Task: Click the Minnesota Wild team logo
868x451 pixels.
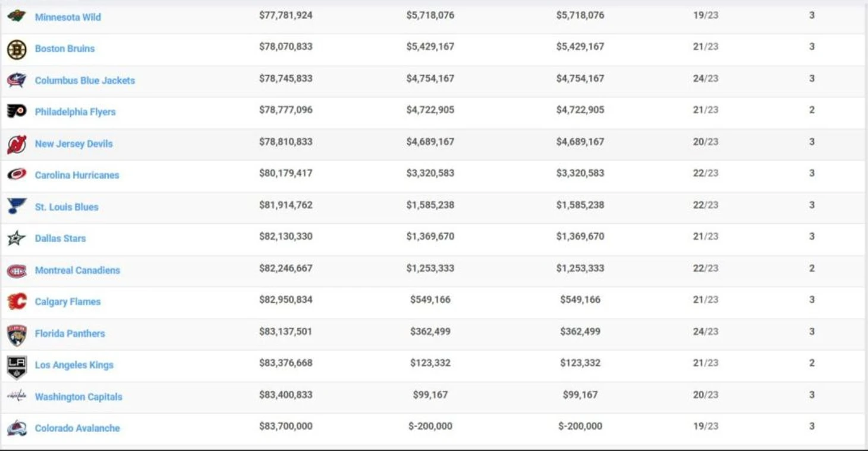Action: pos(17,16)
